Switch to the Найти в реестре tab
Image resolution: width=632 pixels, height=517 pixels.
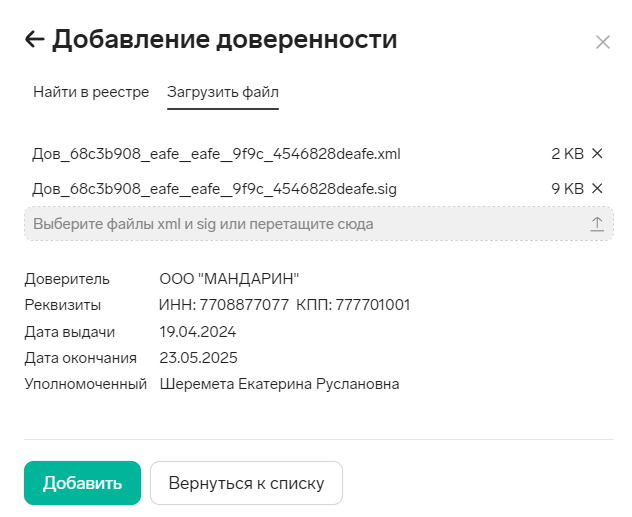[91, 92]
